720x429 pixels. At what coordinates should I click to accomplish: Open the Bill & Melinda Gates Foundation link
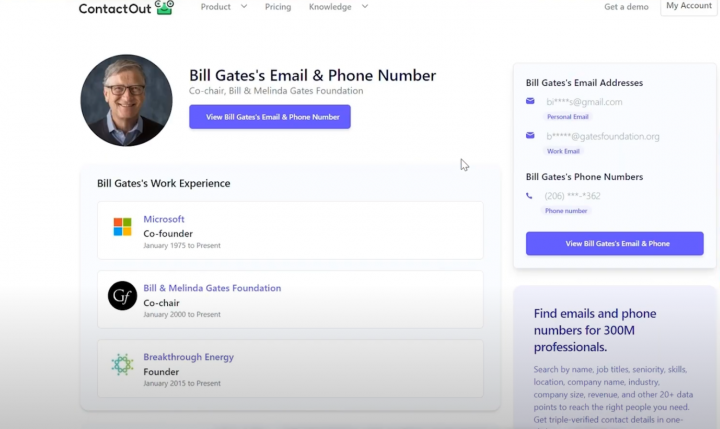[212, 288]
